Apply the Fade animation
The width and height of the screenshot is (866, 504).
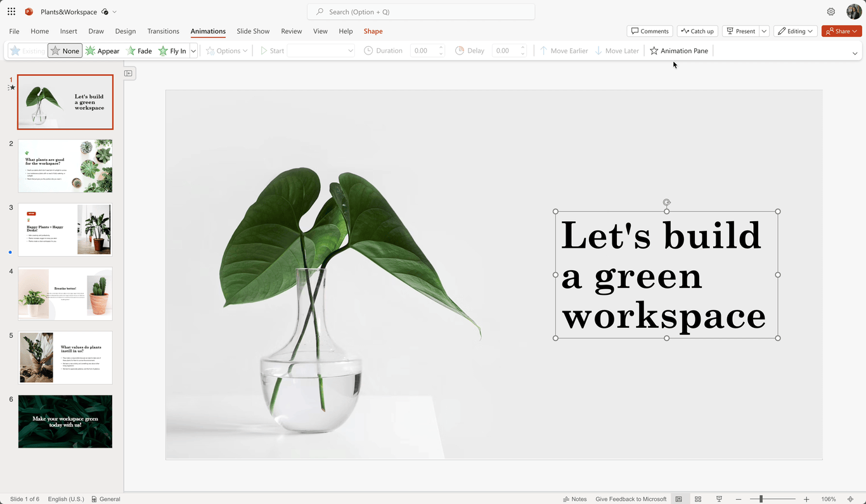(x=139, y=51)
